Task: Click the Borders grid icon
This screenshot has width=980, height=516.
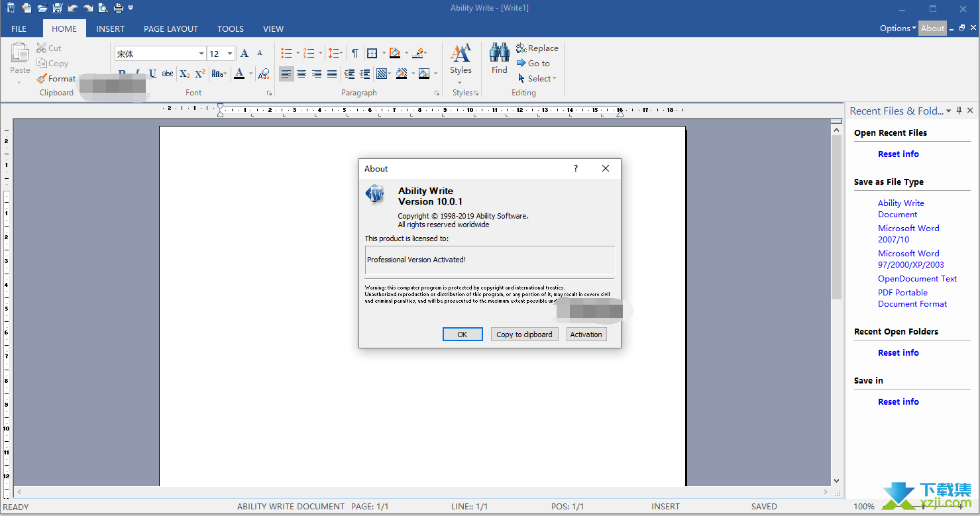Action: pyautogui.click(x=372, y=54)
